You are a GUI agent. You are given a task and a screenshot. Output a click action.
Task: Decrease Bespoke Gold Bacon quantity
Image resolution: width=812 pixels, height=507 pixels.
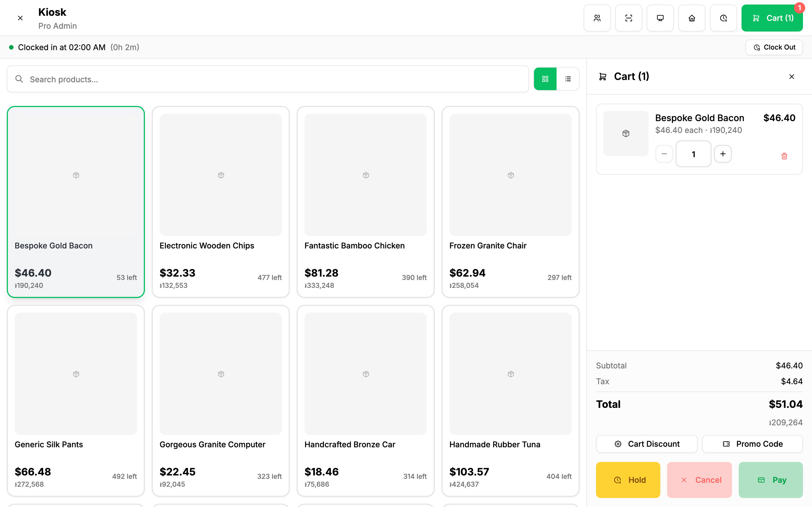[664, 154]
